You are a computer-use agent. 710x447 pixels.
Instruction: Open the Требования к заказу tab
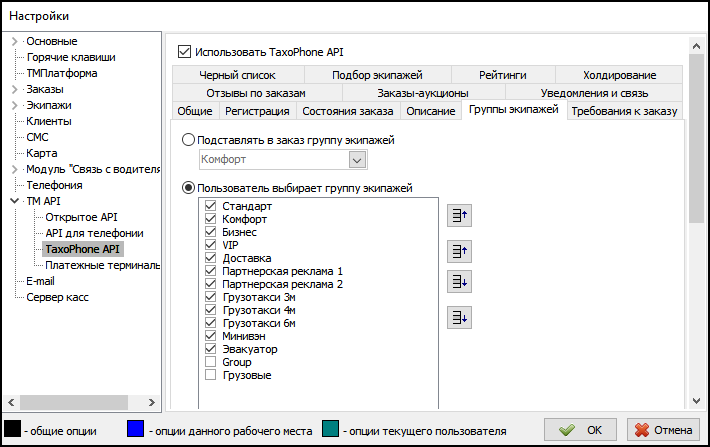click(624, 111)
